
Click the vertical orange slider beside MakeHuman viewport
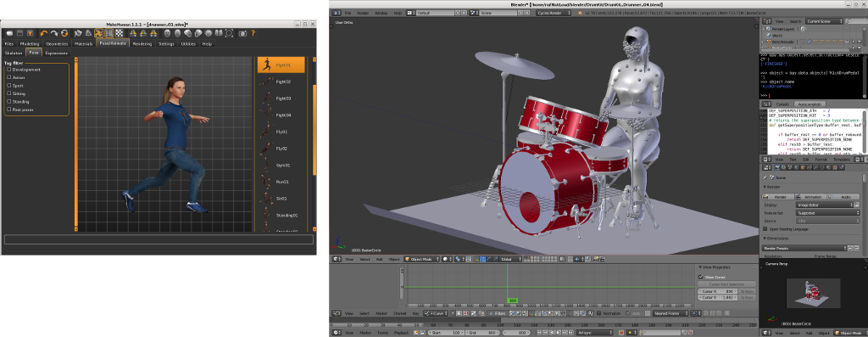75,144
